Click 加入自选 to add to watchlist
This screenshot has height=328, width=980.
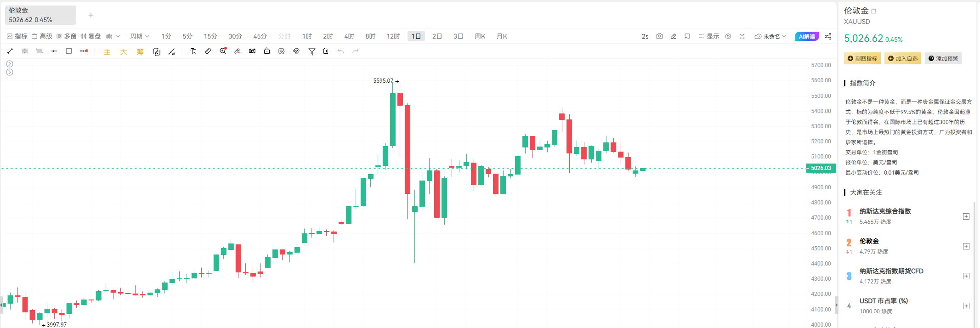click(902, 58)
